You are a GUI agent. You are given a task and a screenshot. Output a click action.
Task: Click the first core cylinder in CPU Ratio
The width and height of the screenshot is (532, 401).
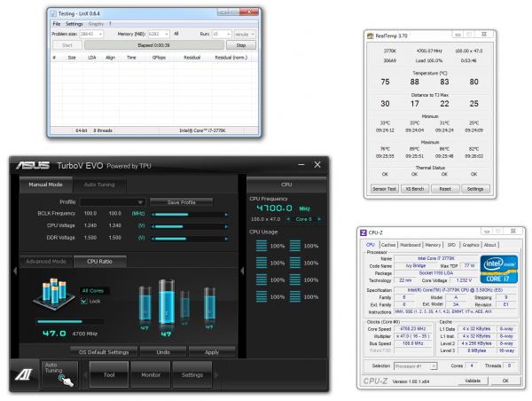coord(145,303)
